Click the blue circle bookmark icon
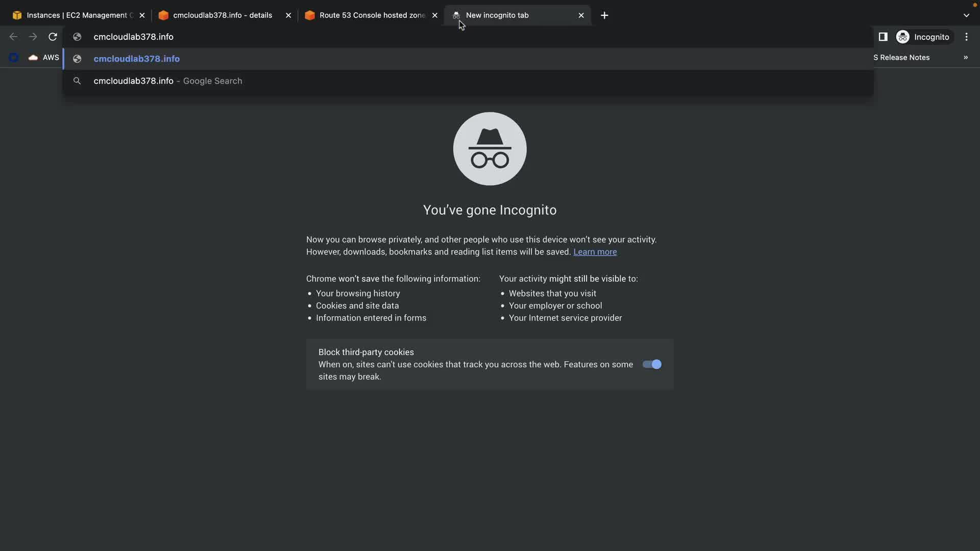The width and height of the screenshot is (980, 551). click(14, 58)
